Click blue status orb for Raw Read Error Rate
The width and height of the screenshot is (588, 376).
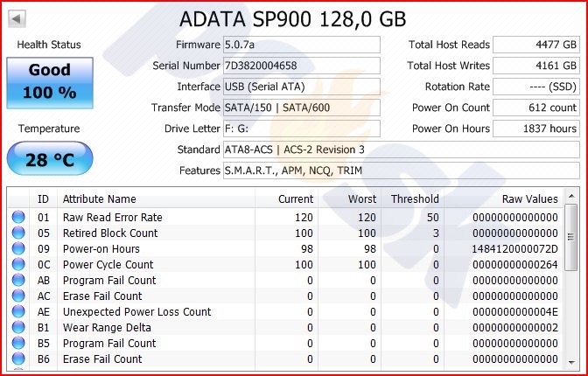coord(18,217)
